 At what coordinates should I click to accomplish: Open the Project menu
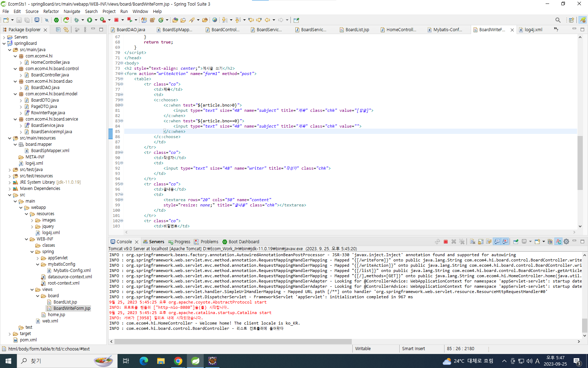(109, 11)
